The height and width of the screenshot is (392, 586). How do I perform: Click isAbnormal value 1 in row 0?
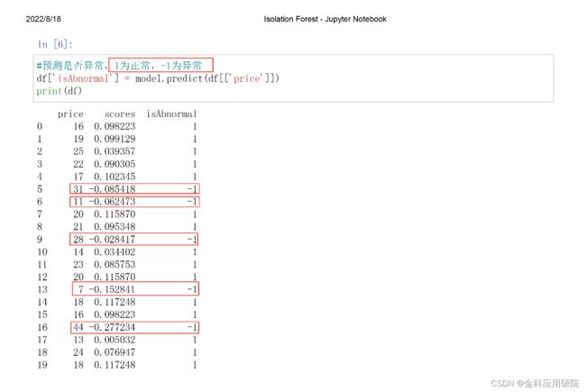pos(195,126)
